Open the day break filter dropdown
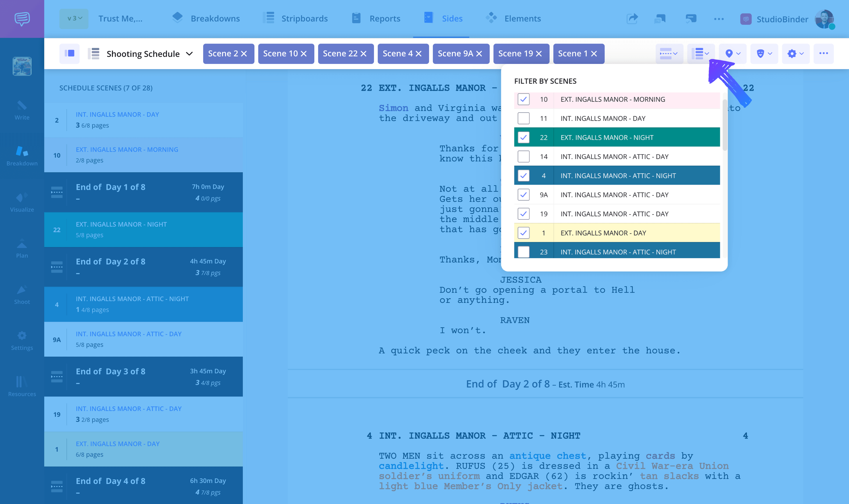 [x=669, y=53]
